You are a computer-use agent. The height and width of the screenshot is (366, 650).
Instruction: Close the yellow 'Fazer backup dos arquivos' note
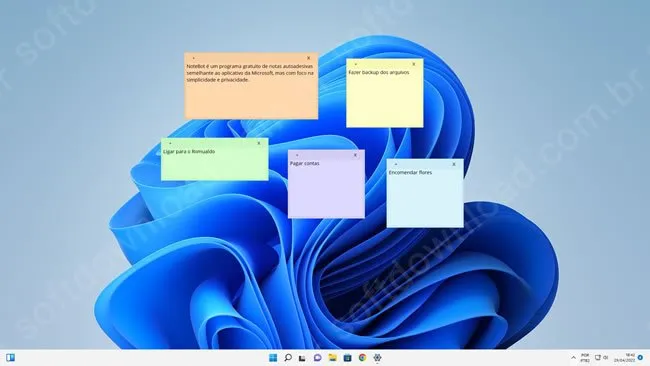click(413, 64)
